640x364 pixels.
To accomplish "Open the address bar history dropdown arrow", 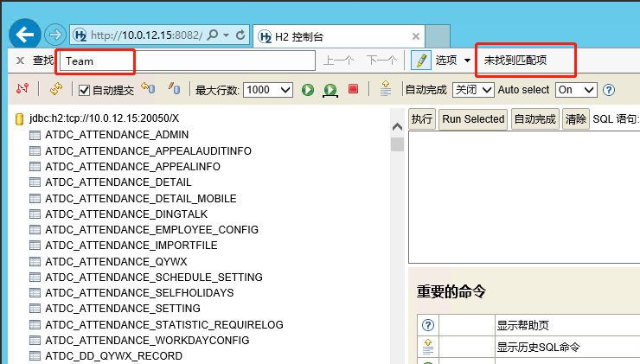I will [x=226, y=35].
